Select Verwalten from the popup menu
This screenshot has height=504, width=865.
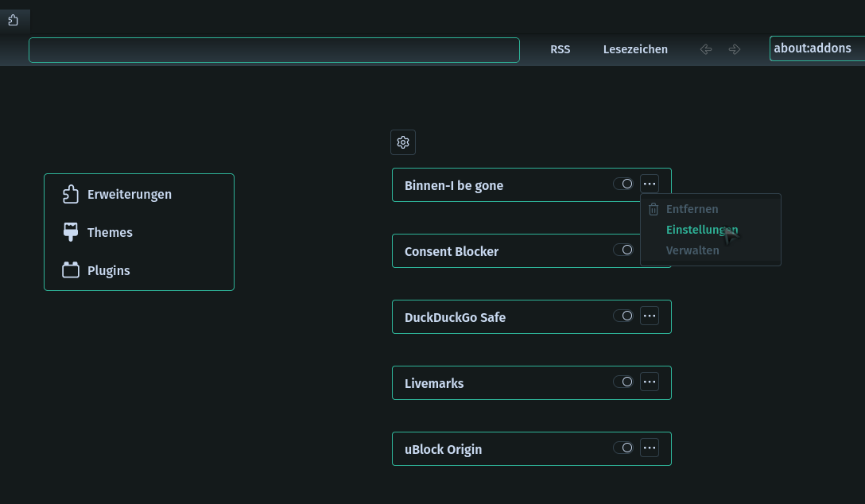(692, 250)
